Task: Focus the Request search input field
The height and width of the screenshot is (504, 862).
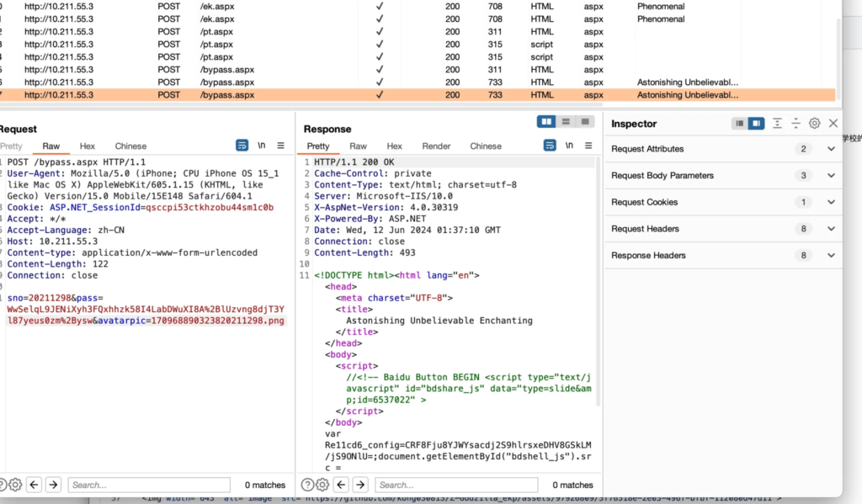Action: (149, 485)
